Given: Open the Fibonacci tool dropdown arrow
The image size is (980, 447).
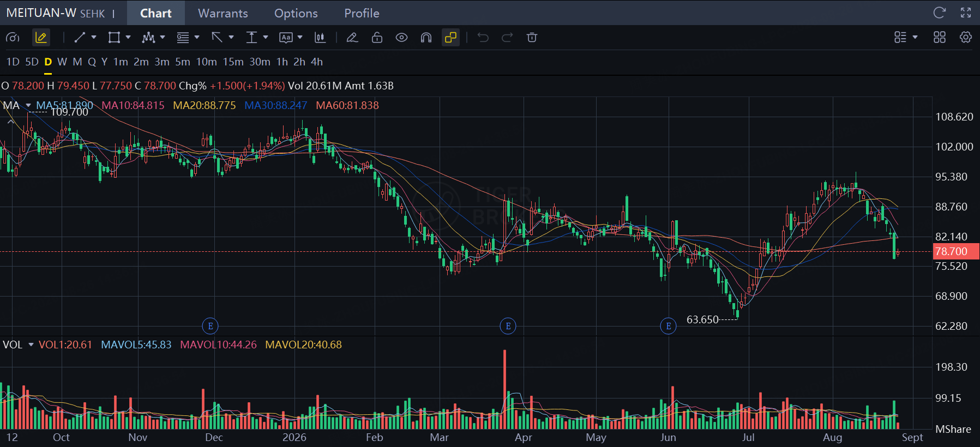Looking at the screenshot, I should (x=197, y=38).
